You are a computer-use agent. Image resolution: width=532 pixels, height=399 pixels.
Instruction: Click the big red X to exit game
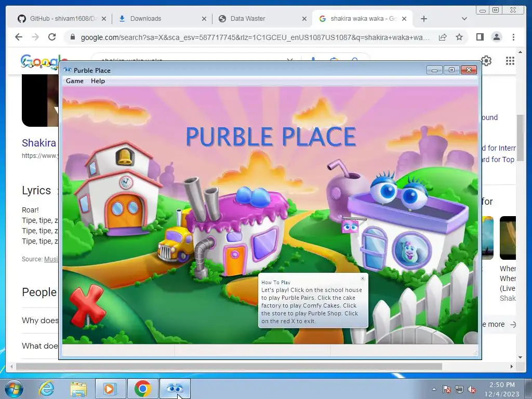pos(87,305)
